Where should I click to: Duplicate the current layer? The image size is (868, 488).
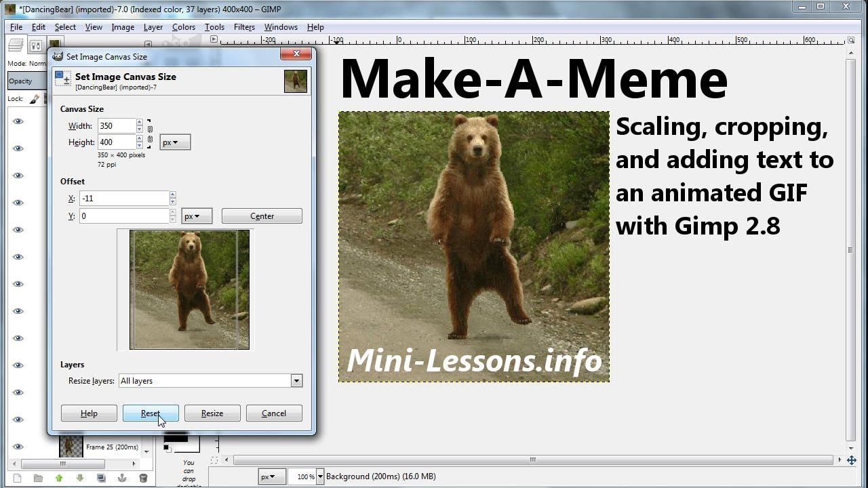click(101, 478)
